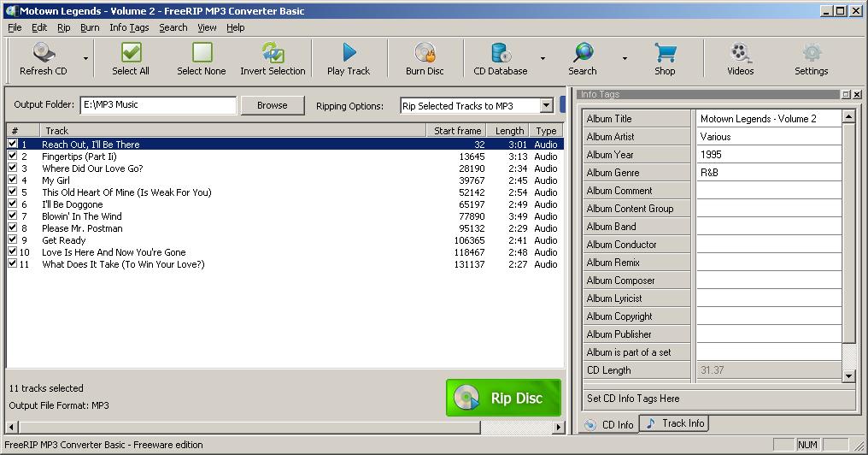Click Info Tags scrollbar up arrow
Screen dimensions: 868x455
pos(849,115)
